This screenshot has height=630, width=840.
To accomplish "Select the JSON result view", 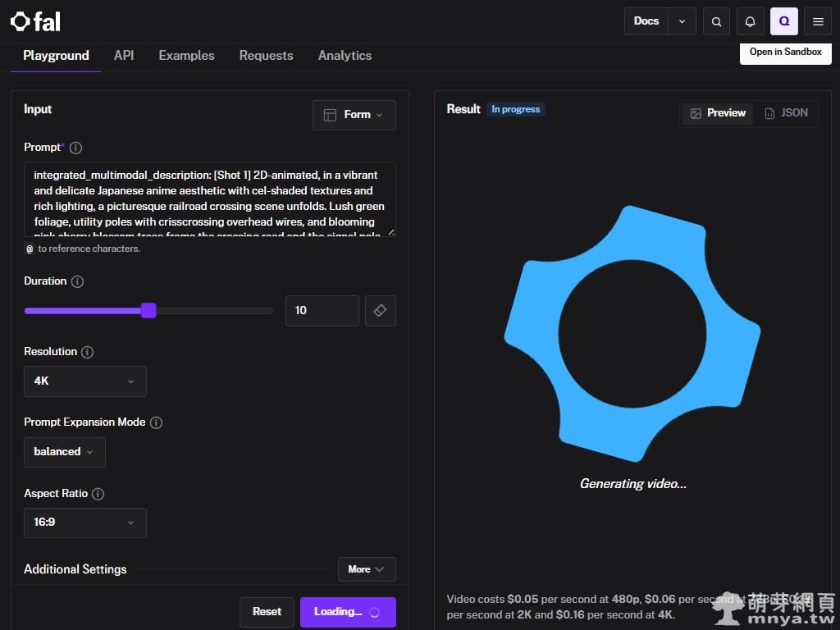I will click(786, 113).
